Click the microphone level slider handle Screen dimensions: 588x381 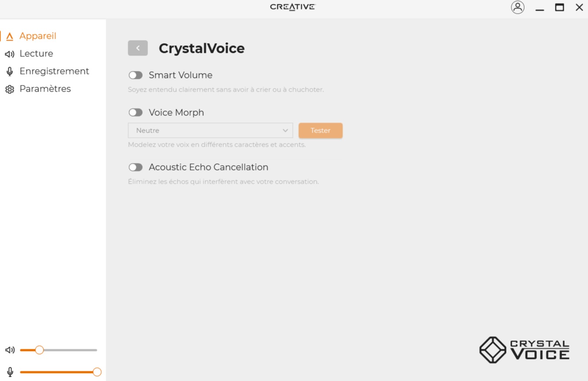point(97,372)
